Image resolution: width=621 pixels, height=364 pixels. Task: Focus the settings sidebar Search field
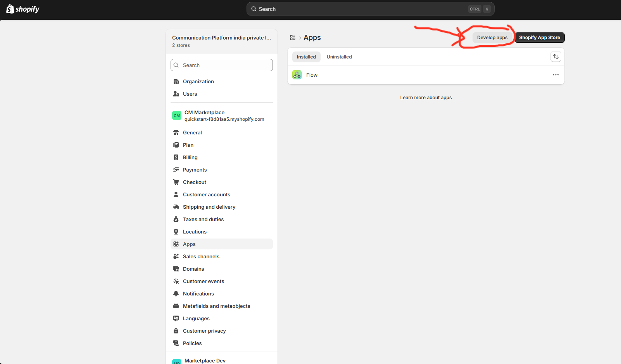pos(222,65)
